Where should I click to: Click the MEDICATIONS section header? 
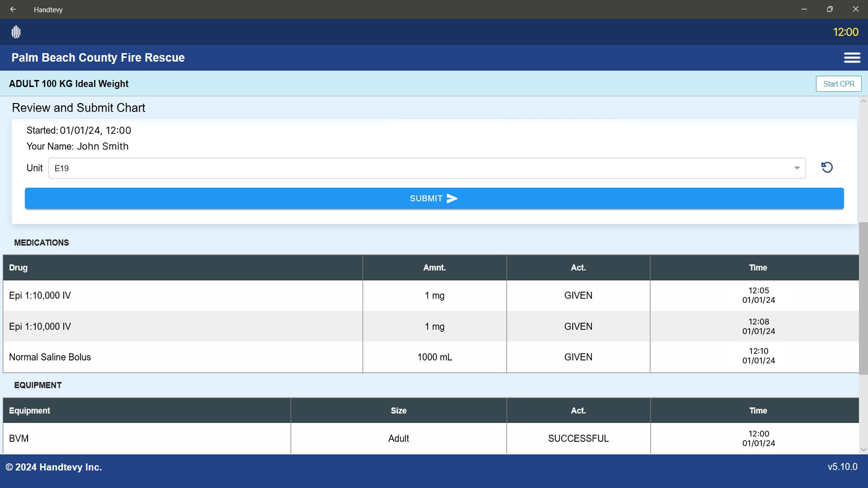41,243
